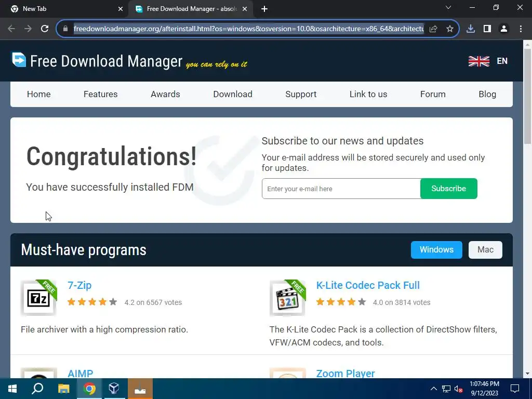532x399 pixels.
Task: Open the Link to us menu item
Action: (368, 95)
